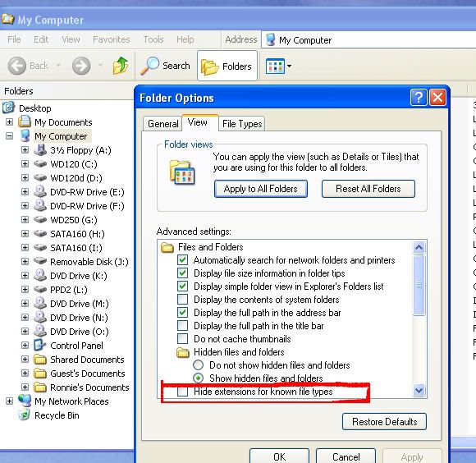Select PPD2 (L:) drive icon

39,289
